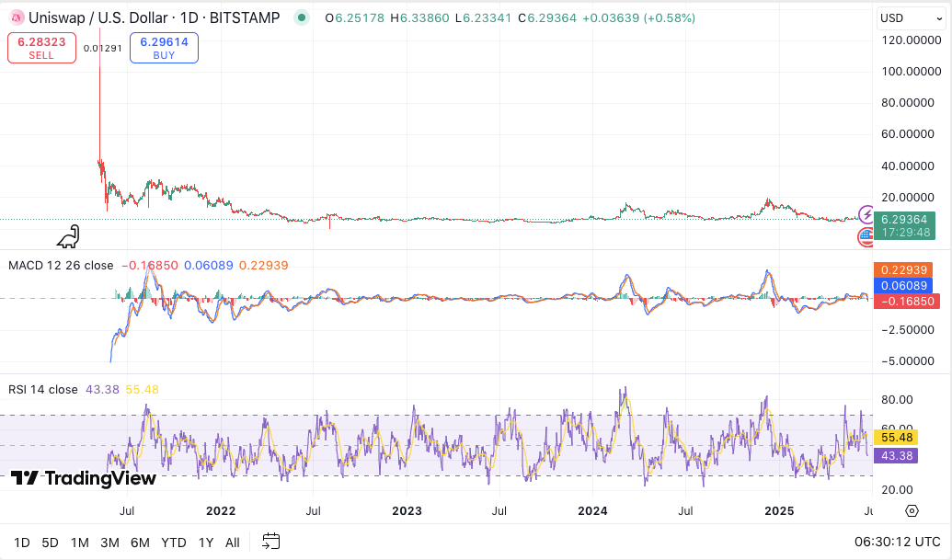
Task: Click the MACD 12 26 close indicator label
Action: coord(61,265)
